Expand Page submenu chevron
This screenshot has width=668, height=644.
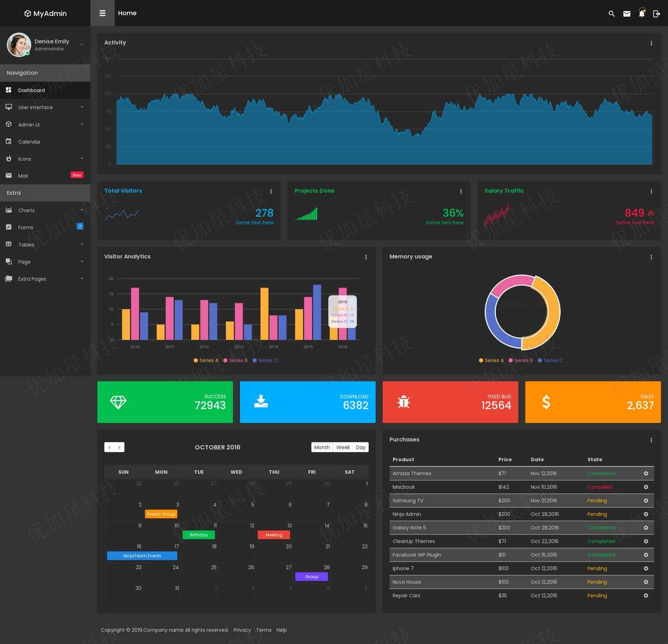[82, 261]
